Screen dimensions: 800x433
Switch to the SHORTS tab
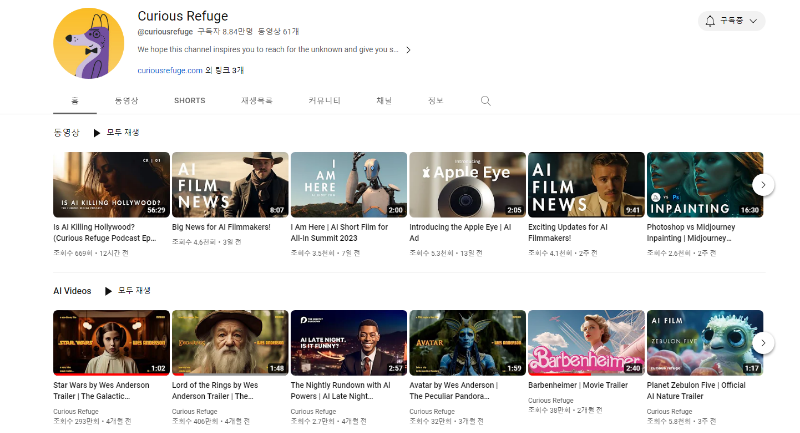[190, 100]
